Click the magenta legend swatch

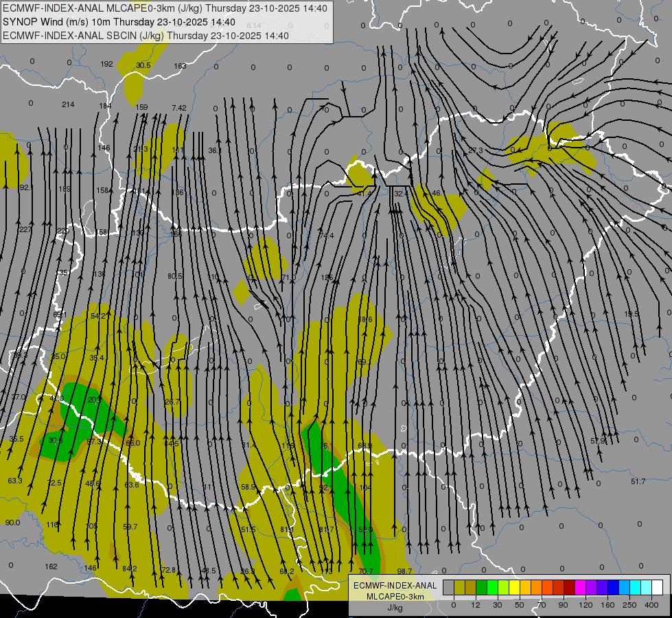[x=580, y=587]
